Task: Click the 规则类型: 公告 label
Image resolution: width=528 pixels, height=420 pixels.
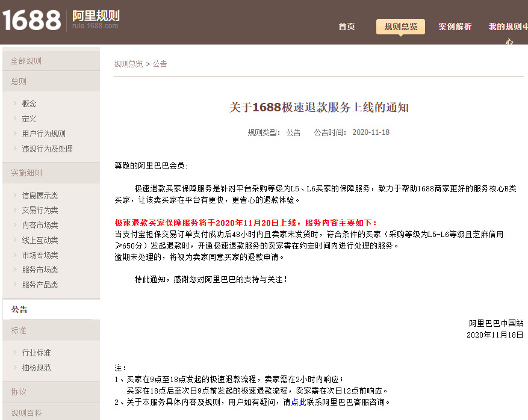Action: [x=274, y=132]
